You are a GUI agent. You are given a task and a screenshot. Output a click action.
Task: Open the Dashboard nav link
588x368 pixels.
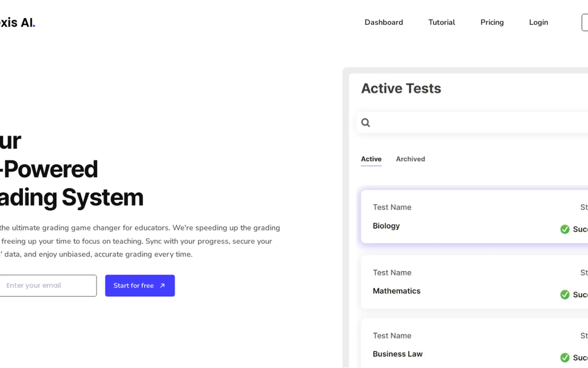click(x=384, y=22)
